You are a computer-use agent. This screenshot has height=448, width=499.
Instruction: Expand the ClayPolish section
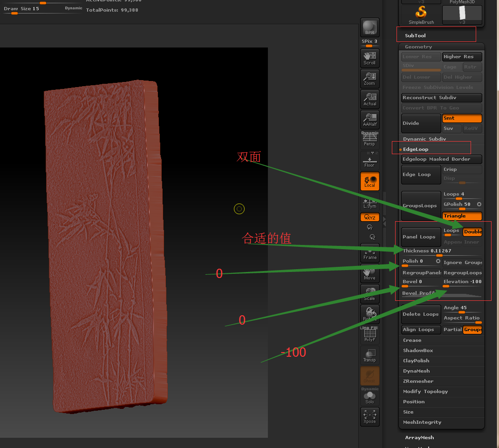(x=416, y=360)
